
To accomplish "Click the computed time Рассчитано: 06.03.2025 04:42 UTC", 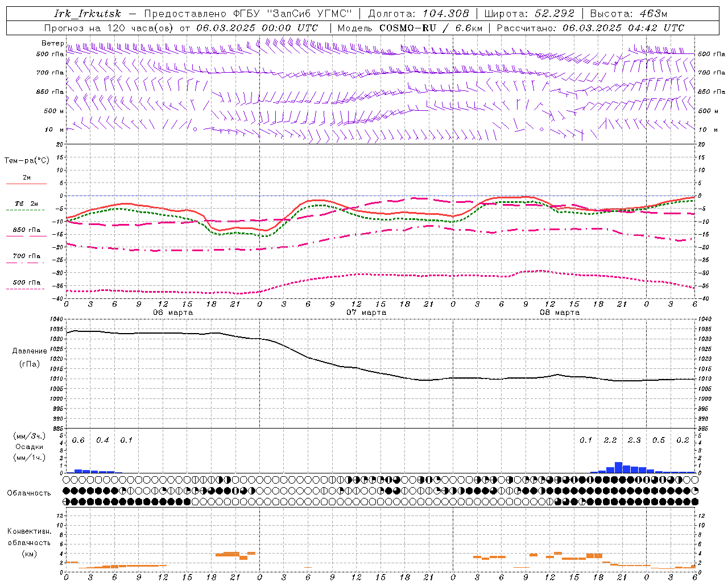I will (590, 28).
